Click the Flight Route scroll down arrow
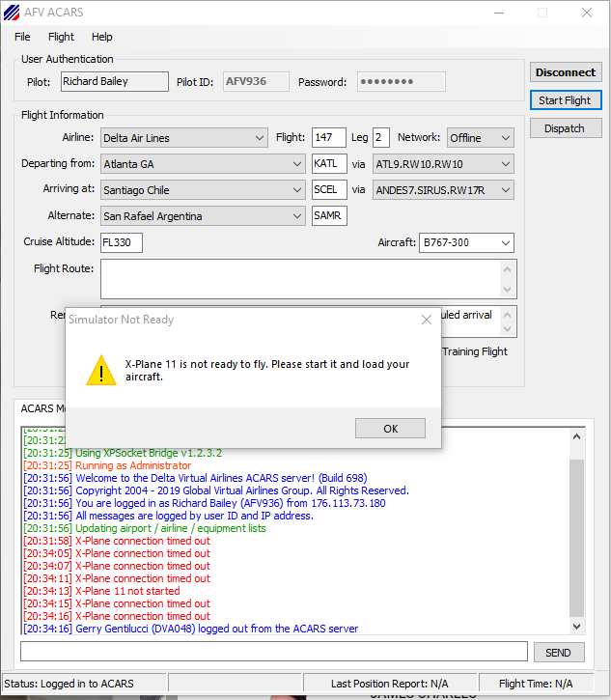 point(507,290)
